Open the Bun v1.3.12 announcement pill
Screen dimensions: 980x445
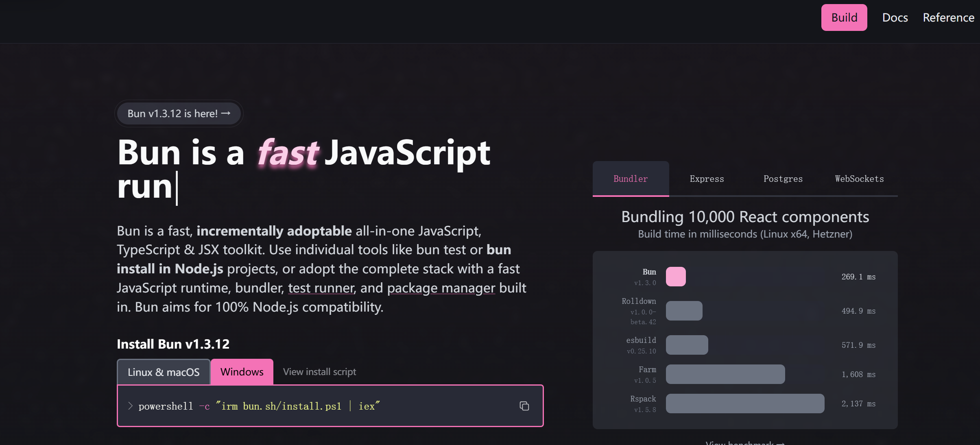tap(179, 113)
